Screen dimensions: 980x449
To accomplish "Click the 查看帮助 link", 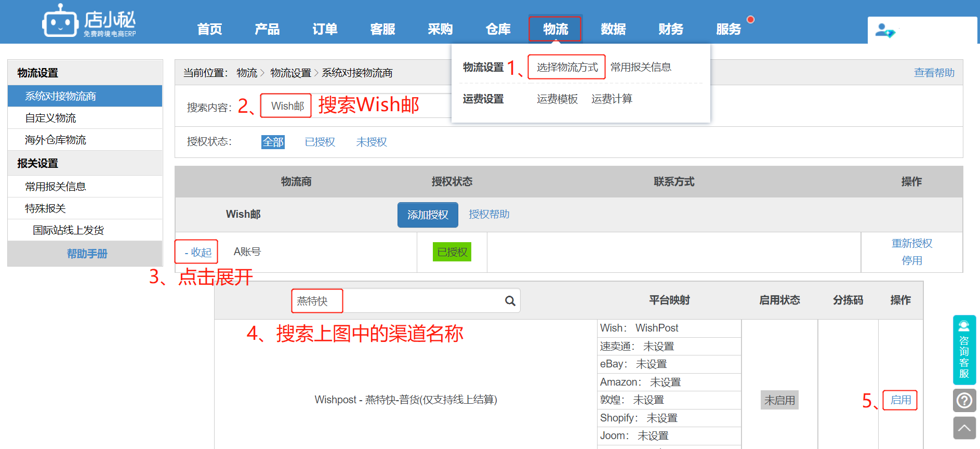I will tap(934, 73).
